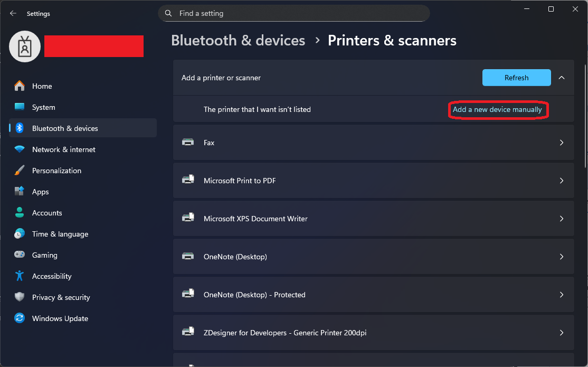Image resolution: width=588 pixels, height=367 pixels.
Task: Click the OneNote (Desktop) printer icon
Action: (x=188, y=256)
